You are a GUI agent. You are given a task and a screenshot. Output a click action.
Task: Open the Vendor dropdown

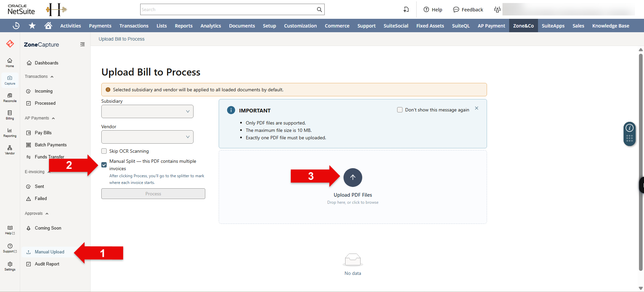(147, 137)
